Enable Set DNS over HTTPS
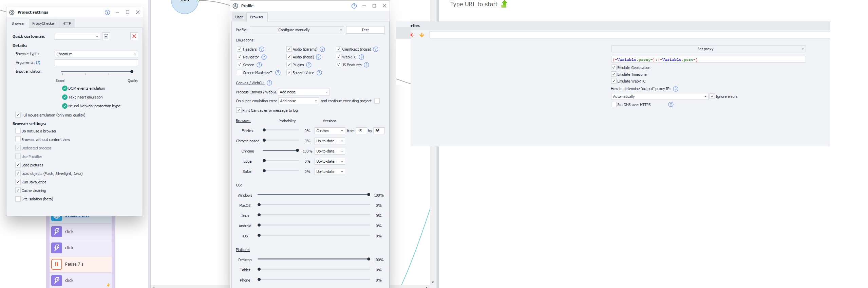 [x=614, y=105]
